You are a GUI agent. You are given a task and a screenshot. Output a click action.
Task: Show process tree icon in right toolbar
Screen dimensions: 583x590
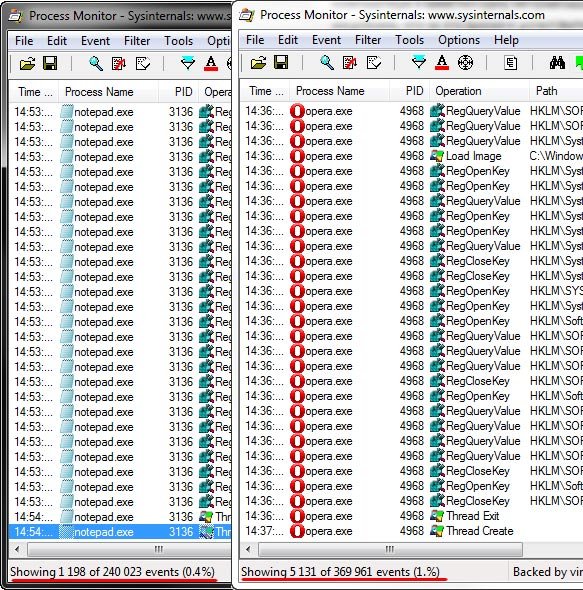pos(510,63)
